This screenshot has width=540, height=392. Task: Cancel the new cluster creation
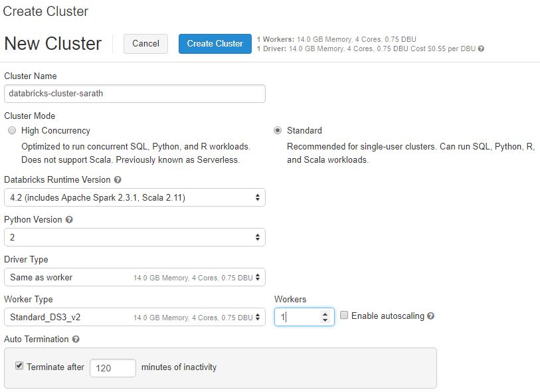145,44
